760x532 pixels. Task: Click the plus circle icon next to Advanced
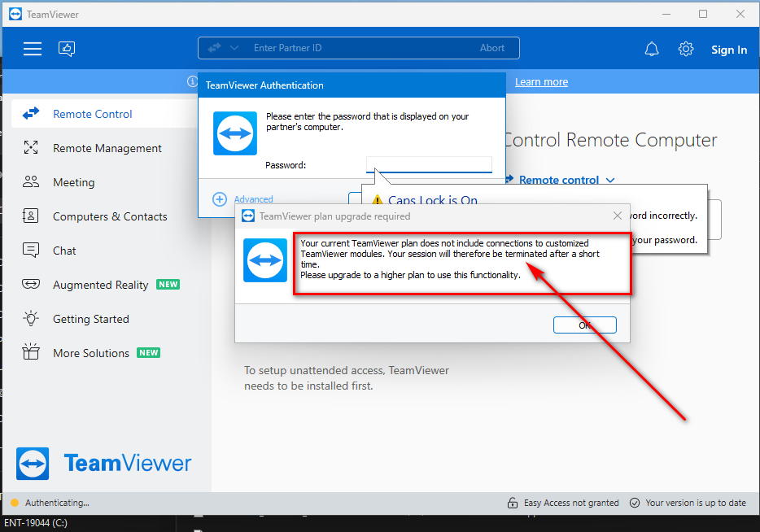coord(220,199)
